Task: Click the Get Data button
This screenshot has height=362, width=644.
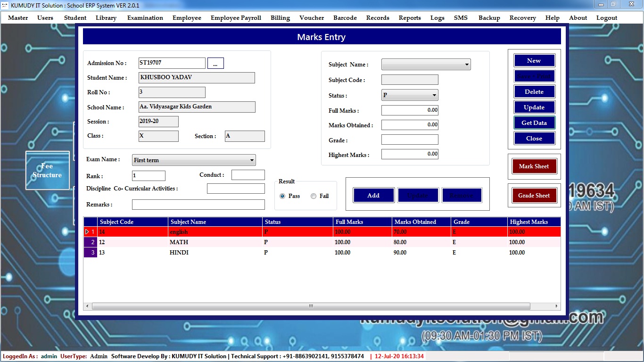Action: (x=534, y=123)
